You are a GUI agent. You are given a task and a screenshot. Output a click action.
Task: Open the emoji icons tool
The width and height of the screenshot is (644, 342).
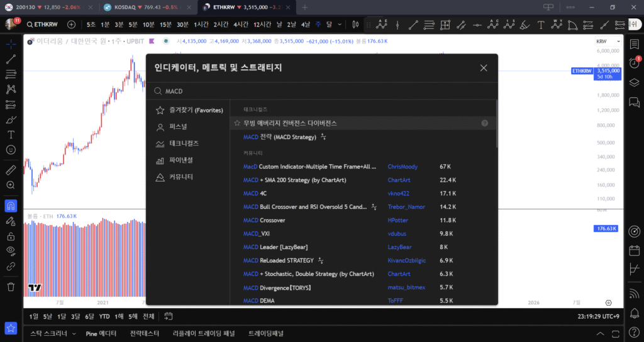11,150
